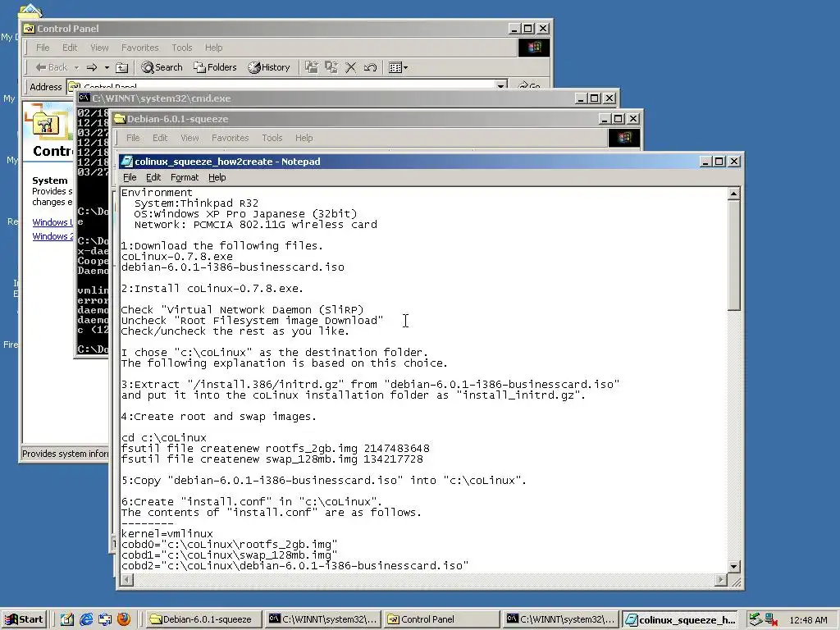Open Help menu in Debian-6.0.1-squeeze window
Image resolution: width=840 pixels, height=630 pixels.
[304, 138]
